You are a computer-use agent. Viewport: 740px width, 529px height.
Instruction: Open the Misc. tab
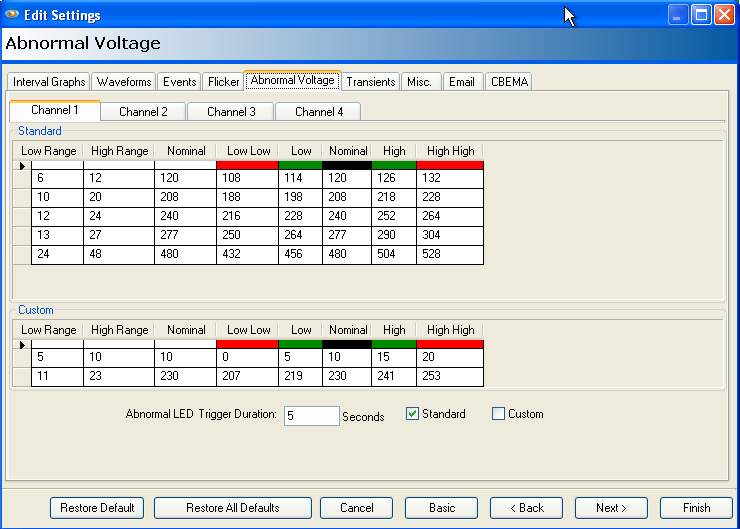[x=419, y=82]
